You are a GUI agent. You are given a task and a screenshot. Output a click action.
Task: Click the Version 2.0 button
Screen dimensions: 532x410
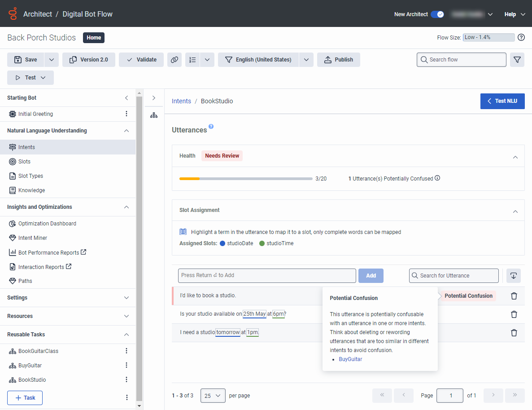tap(89, 60)
